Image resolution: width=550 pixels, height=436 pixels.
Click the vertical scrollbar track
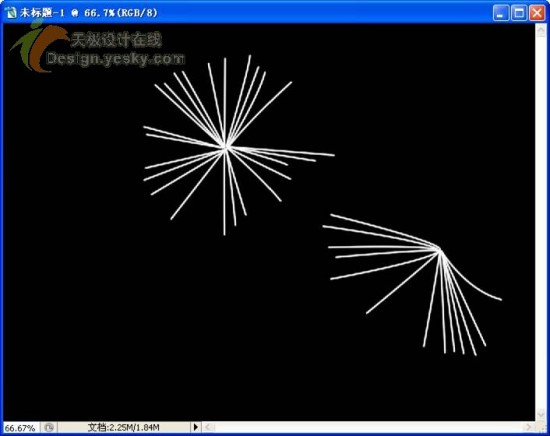click(541, 222)
